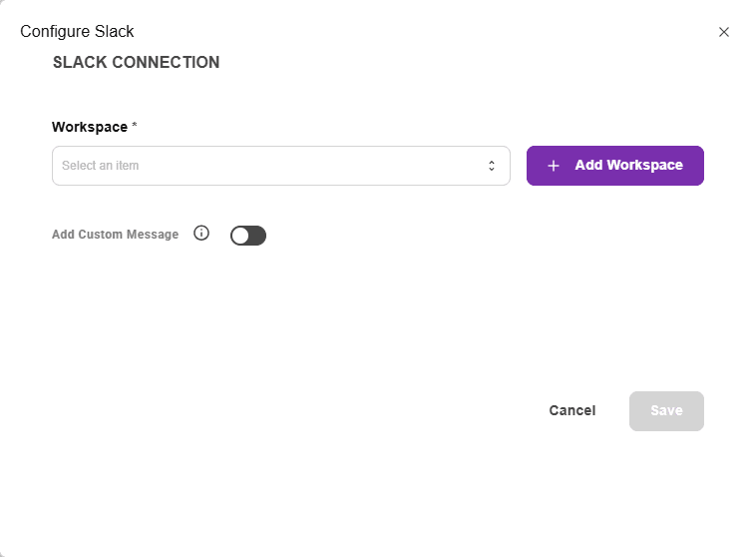Click the "Add Custom Message" label text
The height and width of the screenshot is (557, 756).
pos(116,235)
